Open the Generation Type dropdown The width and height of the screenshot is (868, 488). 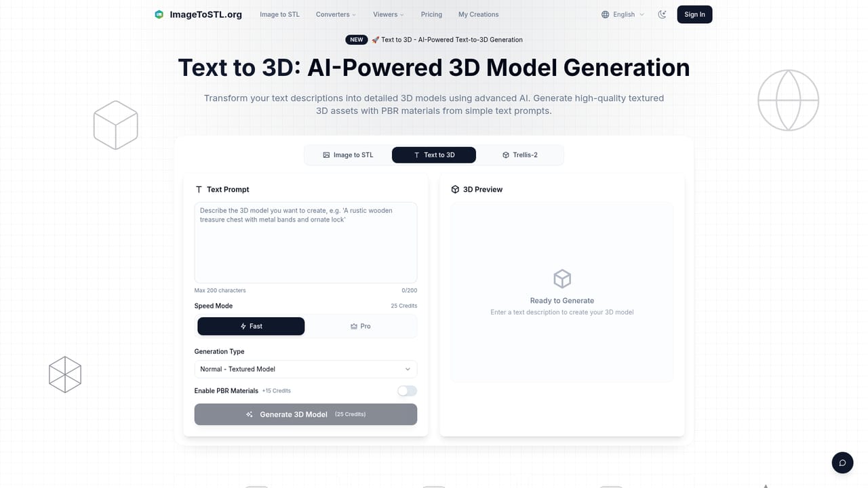[x=306, y=369]
